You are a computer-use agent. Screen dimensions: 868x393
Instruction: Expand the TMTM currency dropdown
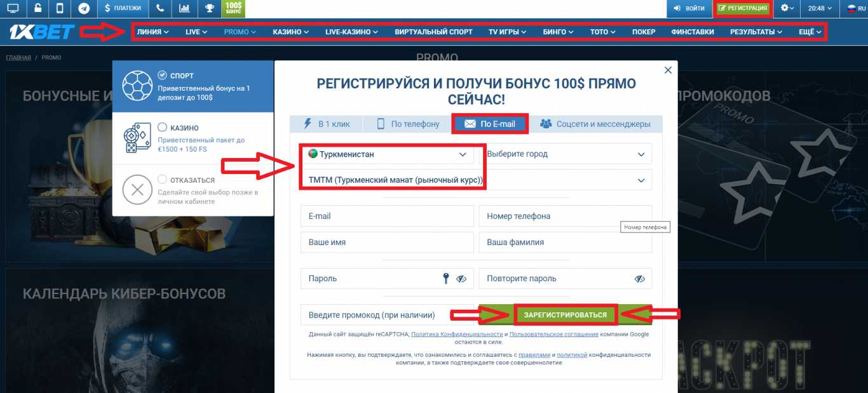[x=386, y=180]
